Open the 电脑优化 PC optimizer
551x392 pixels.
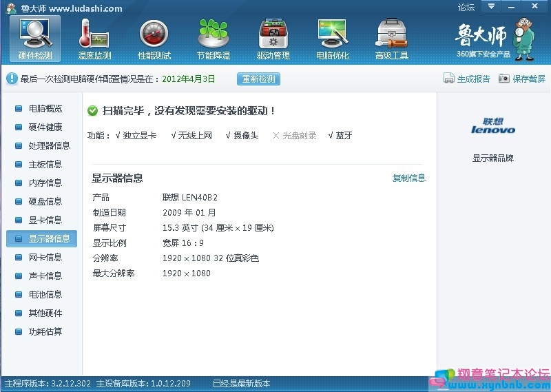(333, 39)
